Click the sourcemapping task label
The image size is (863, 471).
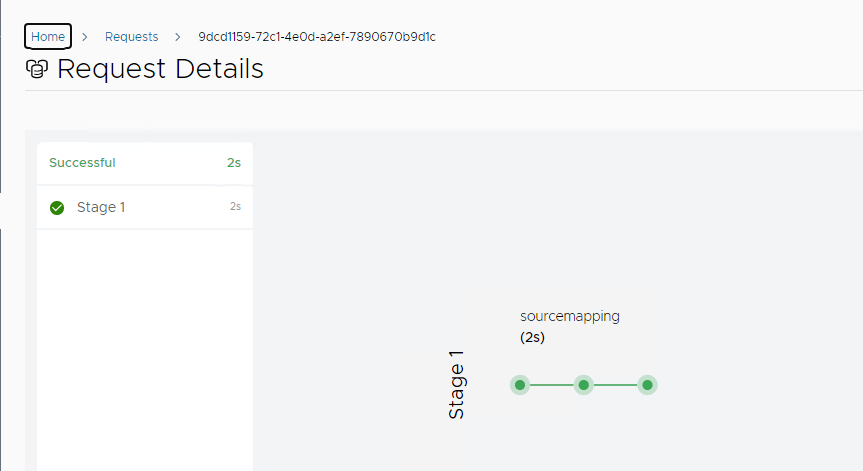click(570, 316)
